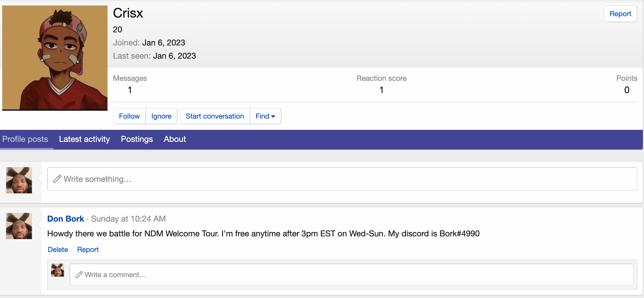Click the Ignore button
Image resolution: width=644 pixels, height=298 pixels.
pos(161,116)
